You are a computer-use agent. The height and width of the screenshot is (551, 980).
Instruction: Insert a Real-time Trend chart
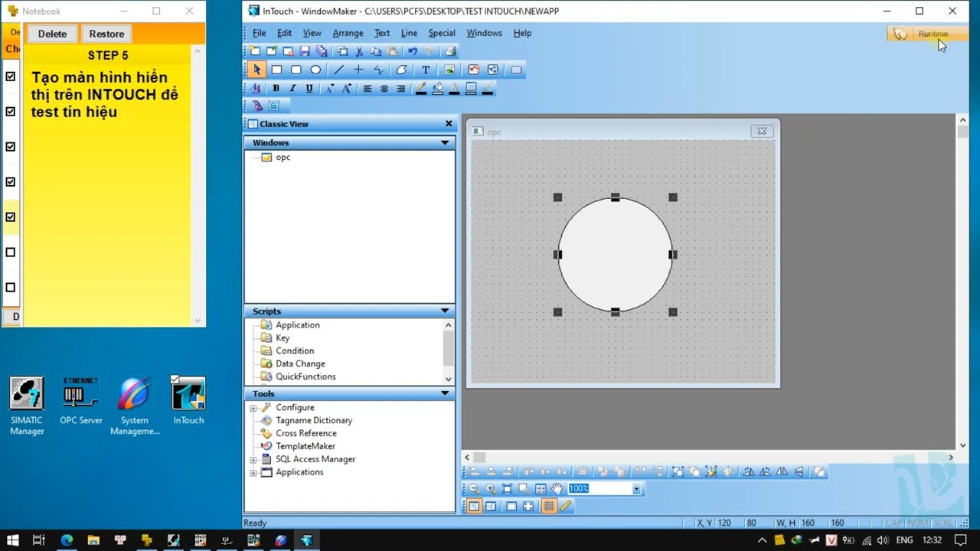[474, 70]
